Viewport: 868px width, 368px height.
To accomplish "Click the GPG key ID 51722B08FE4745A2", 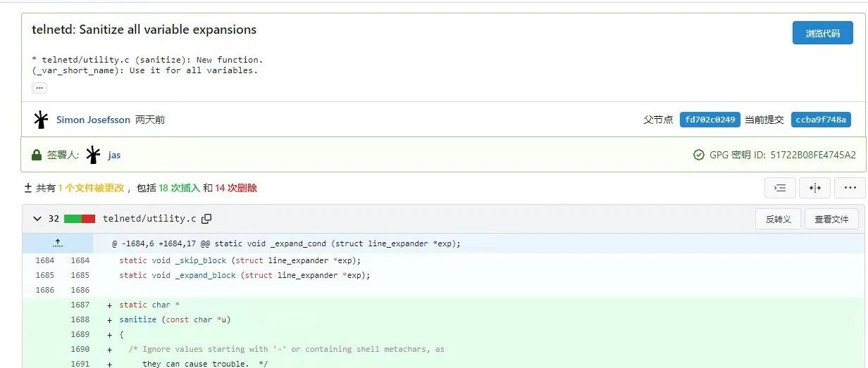I will click(x=813, y=155).
